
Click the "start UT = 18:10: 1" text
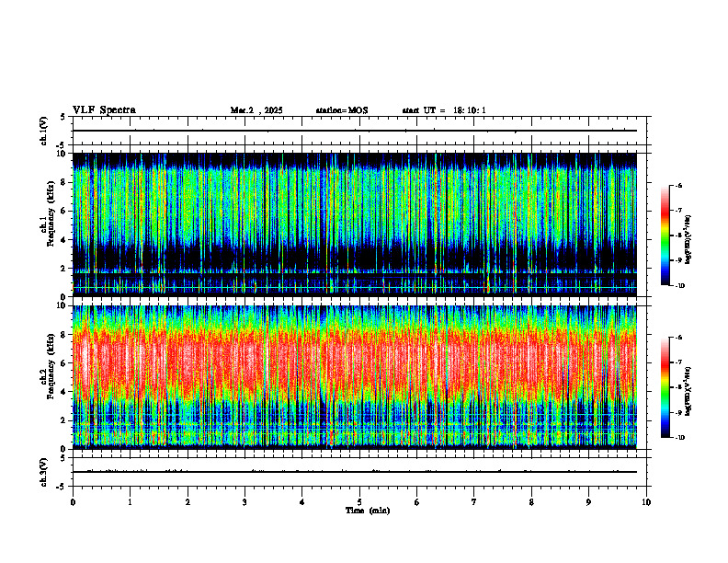point(444,110)
